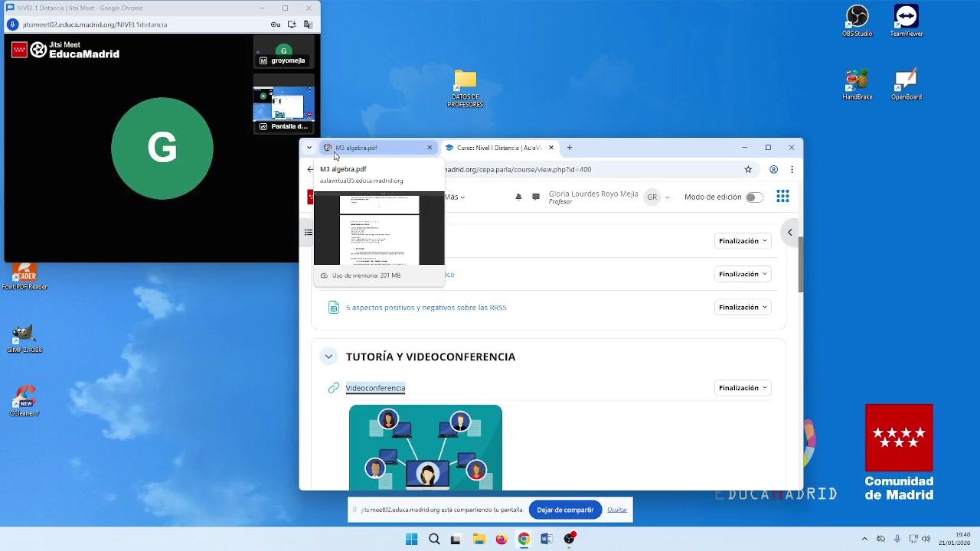Open File Explorer from the taskbar

point(479,539)
